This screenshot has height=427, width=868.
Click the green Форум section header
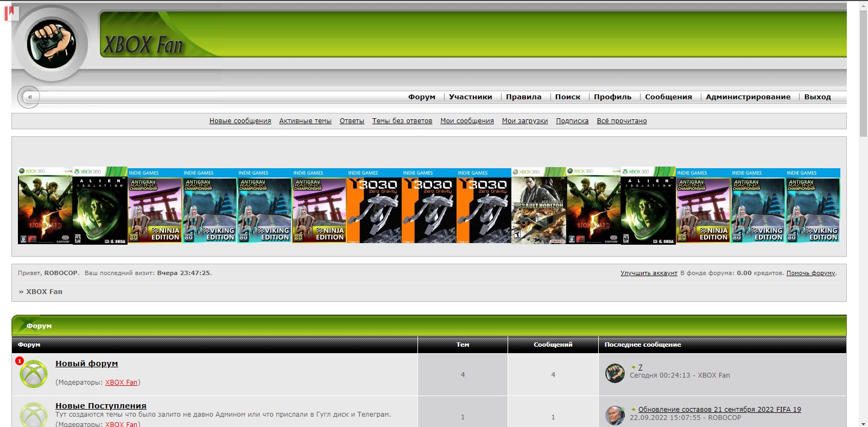tap(429, 326)
